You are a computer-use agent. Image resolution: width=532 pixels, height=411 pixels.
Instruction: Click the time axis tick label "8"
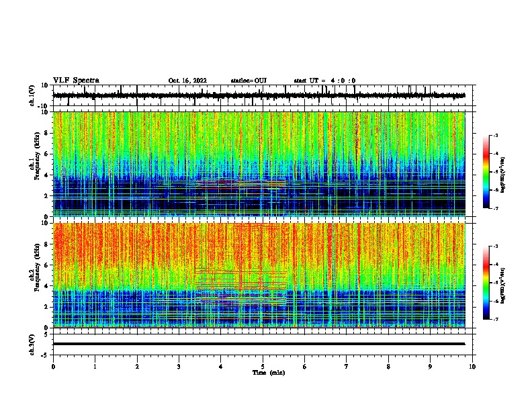coord(388,367)
